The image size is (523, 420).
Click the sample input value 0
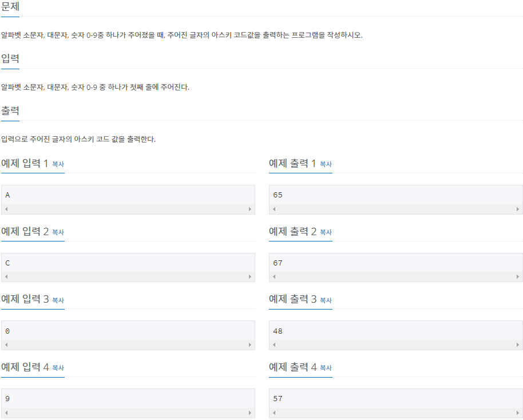7,331
